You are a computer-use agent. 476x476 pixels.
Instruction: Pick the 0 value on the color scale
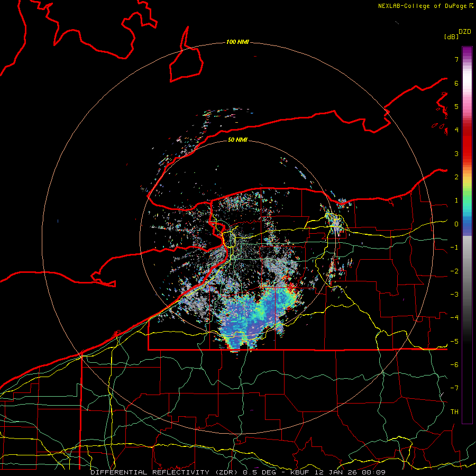pos(456,224)
